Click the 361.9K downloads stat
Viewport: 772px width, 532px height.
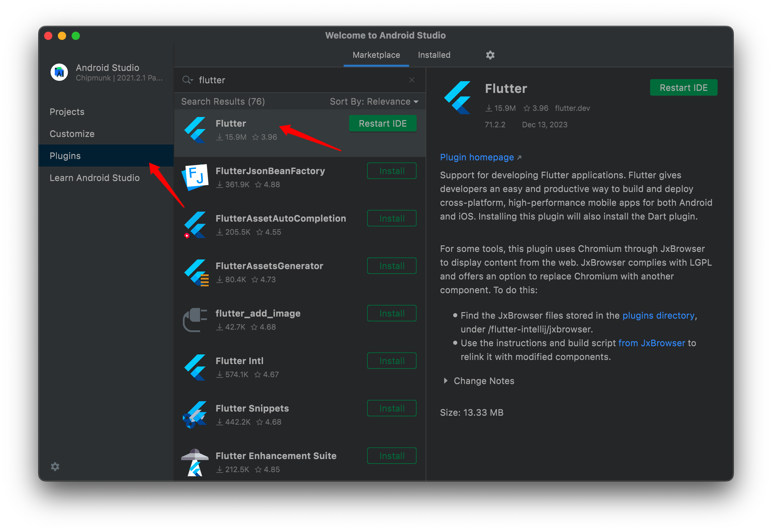click(233, 185)
